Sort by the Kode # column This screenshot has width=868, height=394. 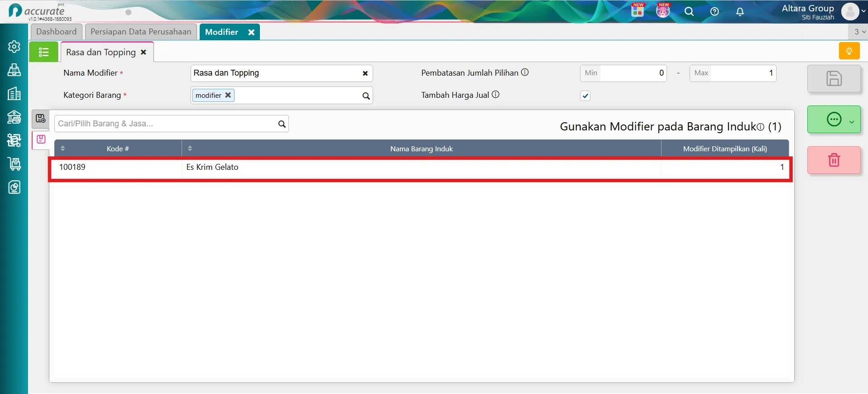coord(118,149)
